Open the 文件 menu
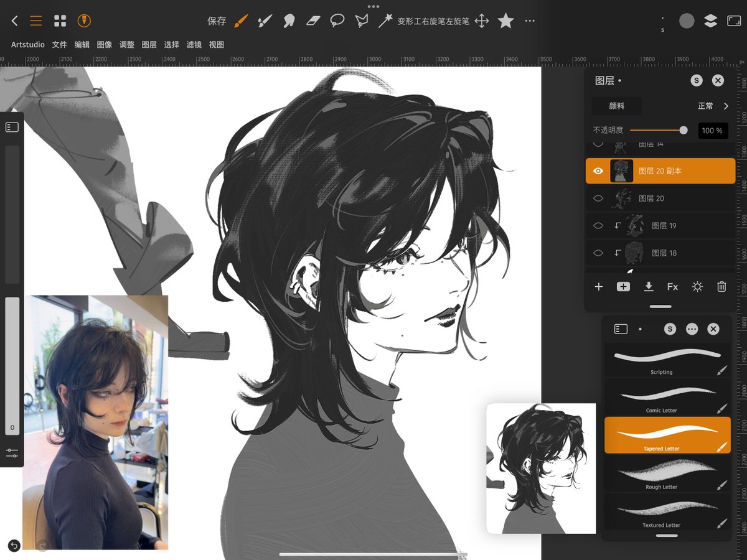Image resolution: width=747 pixels, height=560 pixels. 60,45
